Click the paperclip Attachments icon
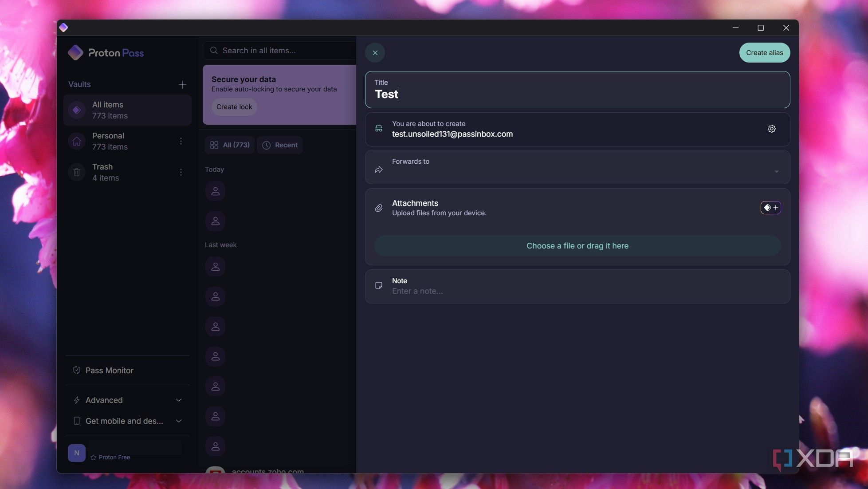 [378, 208]
